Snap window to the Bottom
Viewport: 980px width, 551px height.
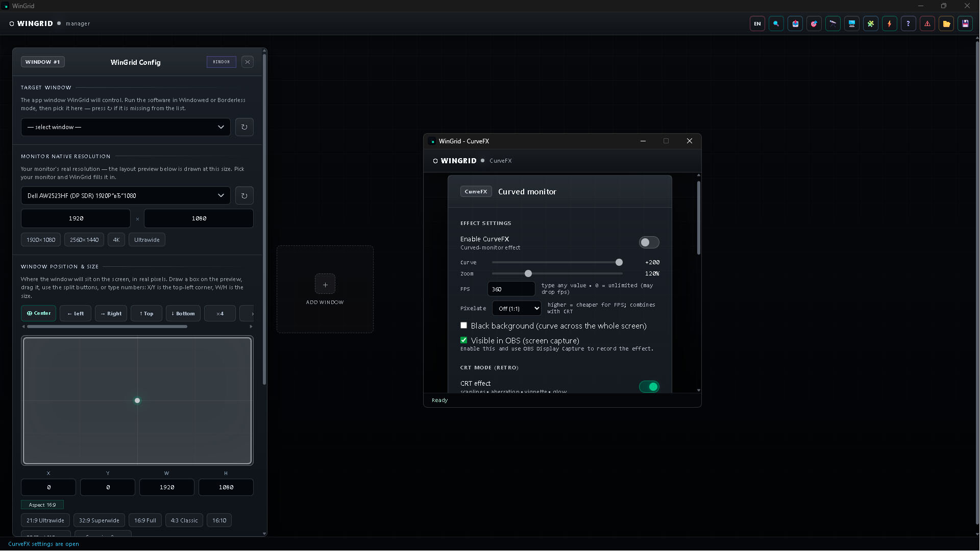coord(183,313)
